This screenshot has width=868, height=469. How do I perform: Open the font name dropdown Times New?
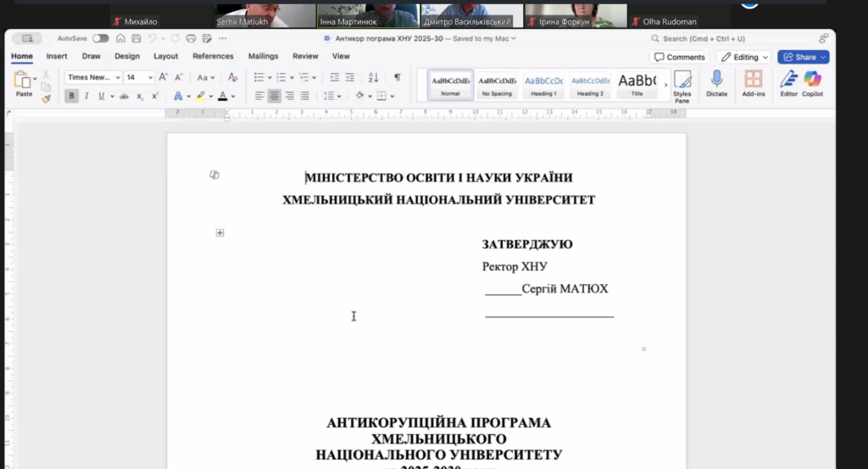pos(93,77)
